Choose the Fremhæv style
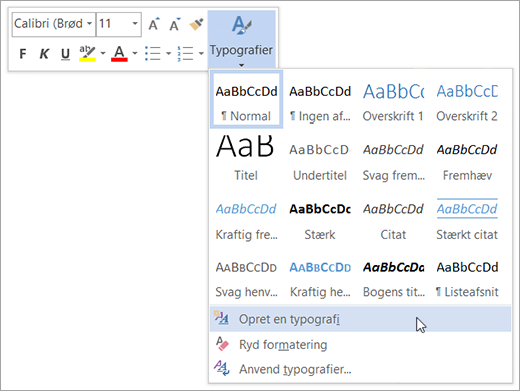Screen dimensions: 520x391 coord(467,162)
